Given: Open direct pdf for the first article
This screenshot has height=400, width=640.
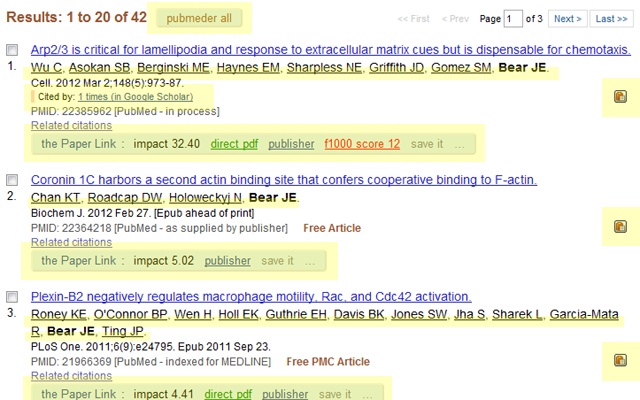Looking at the screenshot, I should click(233, 144).
